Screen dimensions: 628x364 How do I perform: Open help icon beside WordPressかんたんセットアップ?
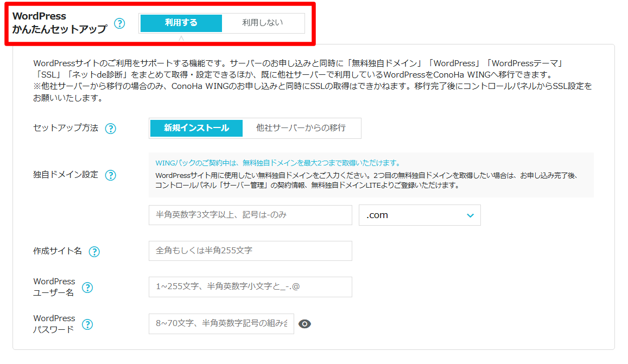click(119, 24)
